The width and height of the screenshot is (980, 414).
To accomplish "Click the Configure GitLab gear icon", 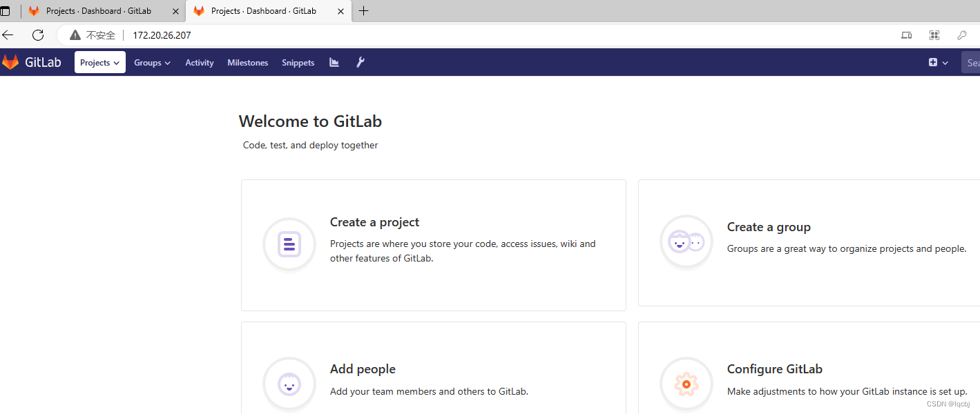I will click(x=686, y=384).
